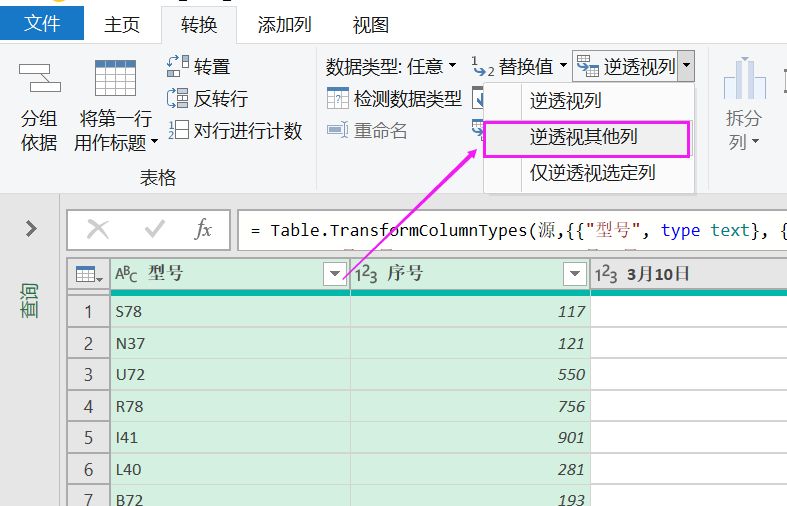Switch to the 主页 ribbon tab
787x506 pixels.
[x=122, y=25]
